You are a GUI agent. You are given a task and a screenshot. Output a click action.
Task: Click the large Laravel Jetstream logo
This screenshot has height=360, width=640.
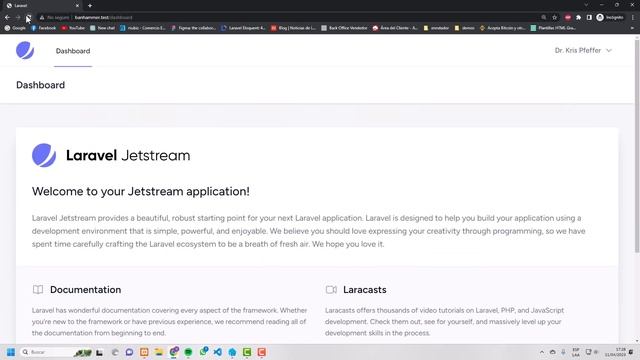click(x=111, y=156)
